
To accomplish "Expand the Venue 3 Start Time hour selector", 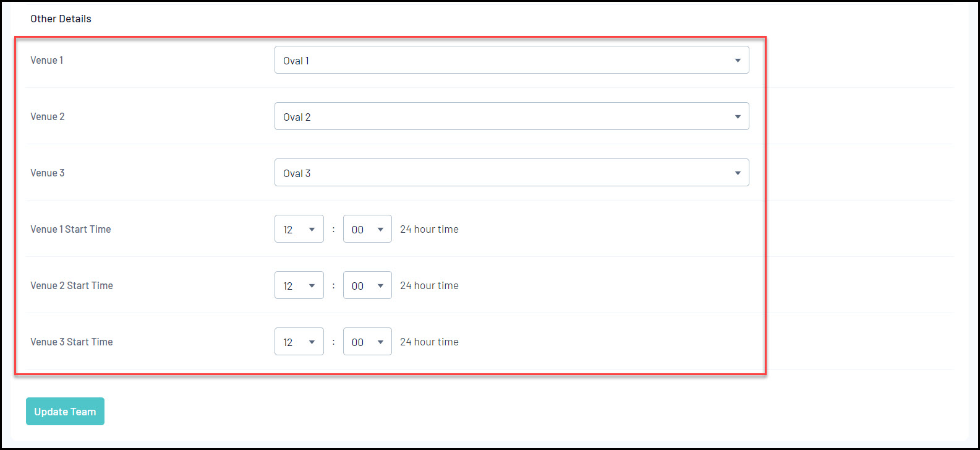I will pos(299,342).
